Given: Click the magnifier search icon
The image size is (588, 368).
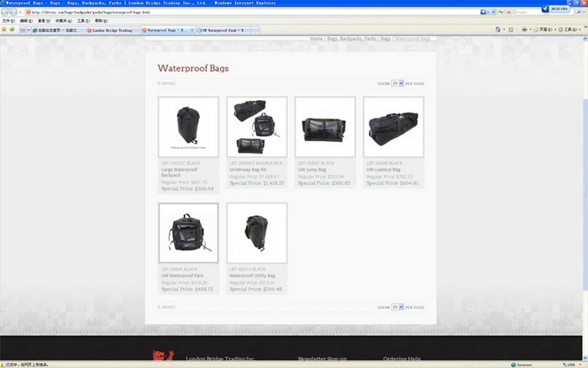Looking at the screenshot, I should click(x=579, y=12).
